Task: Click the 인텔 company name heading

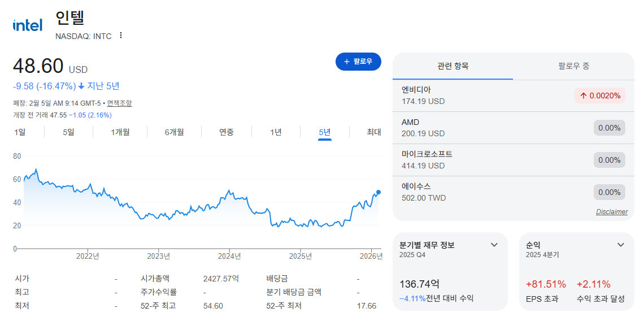Action: (70, 19)
